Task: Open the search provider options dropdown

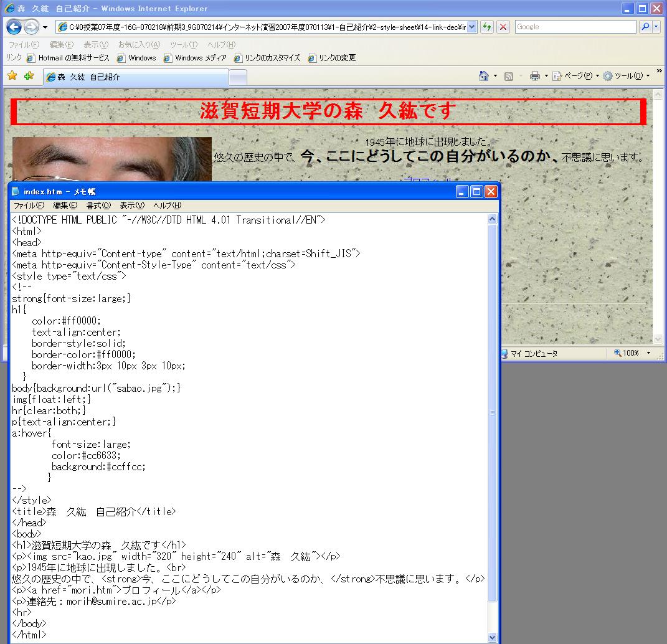Action: click(656, 27)
